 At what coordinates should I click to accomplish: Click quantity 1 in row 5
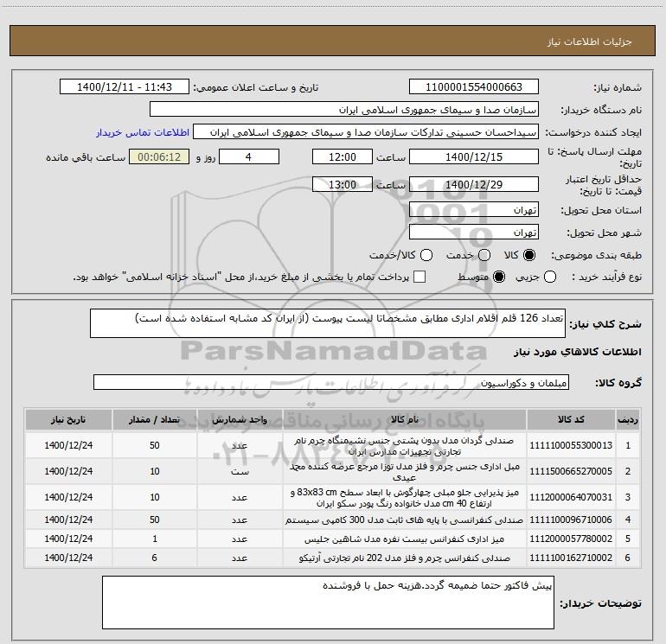154,539
